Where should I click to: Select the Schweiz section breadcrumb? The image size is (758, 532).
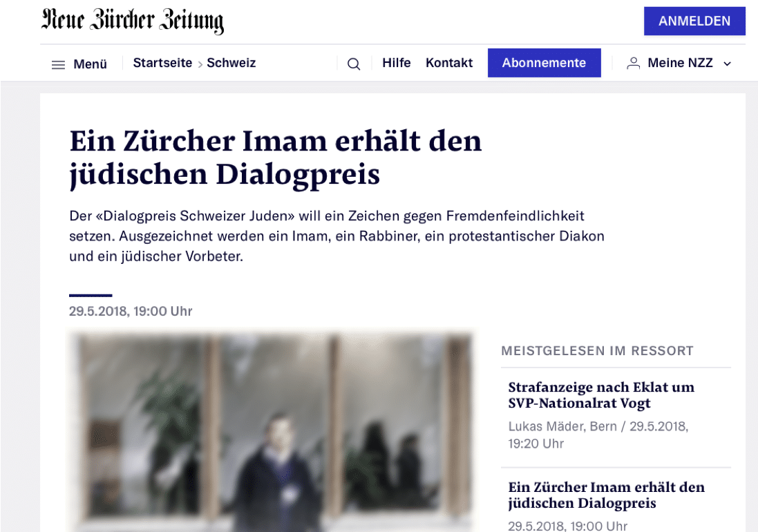tap(231, 63)
